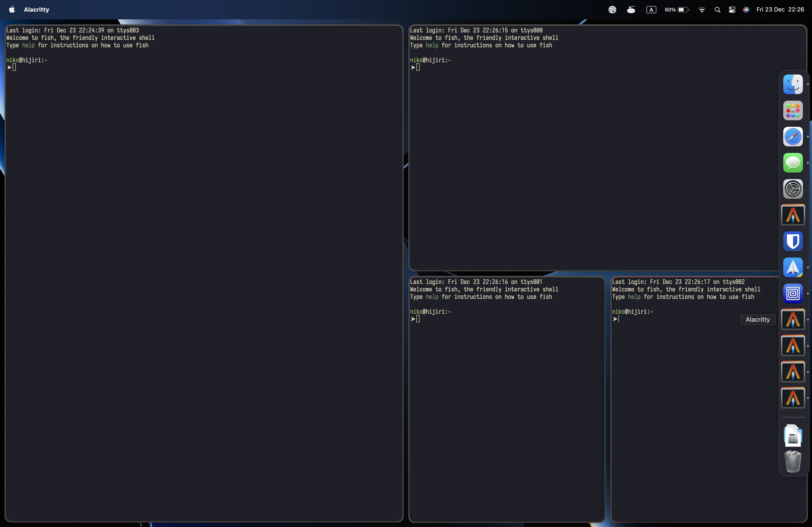The height and width of the screenshot is (527, 812).
Task: Open the Alacritty menu in the menu bar
Action: tap(36, 9)
